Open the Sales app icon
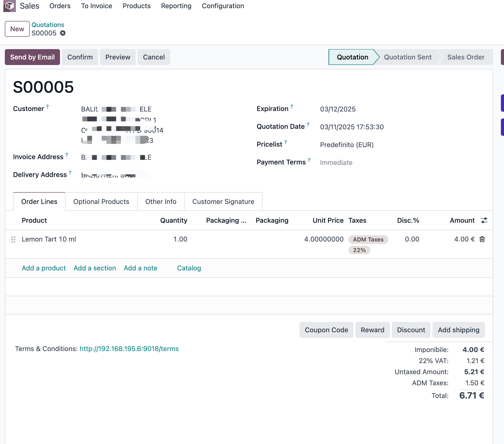504x444 pixels. [9, 6]
